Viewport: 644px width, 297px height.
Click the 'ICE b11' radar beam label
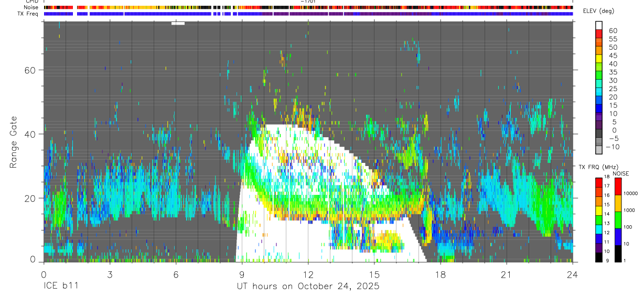tap(60, 287)
